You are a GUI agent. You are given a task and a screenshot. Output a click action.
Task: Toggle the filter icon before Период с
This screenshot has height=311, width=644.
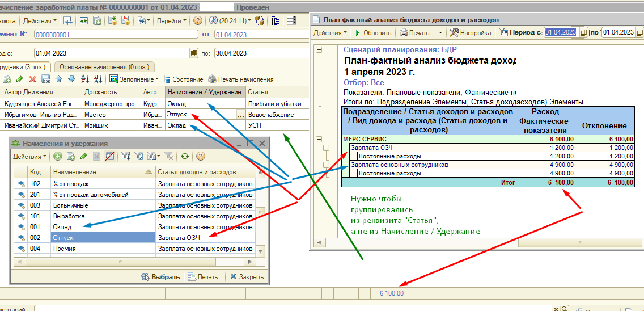click(503, 32)
